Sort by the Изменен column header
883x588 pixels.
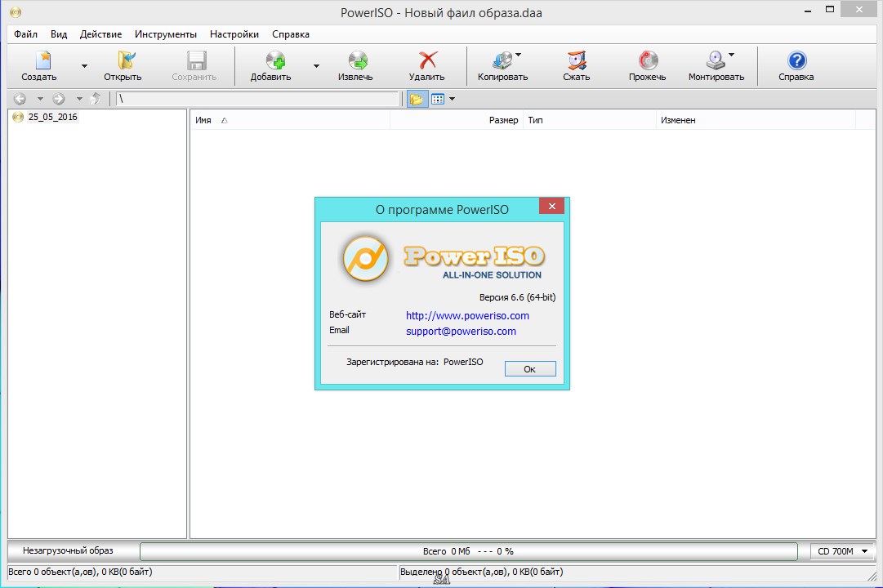pos(756,120)
